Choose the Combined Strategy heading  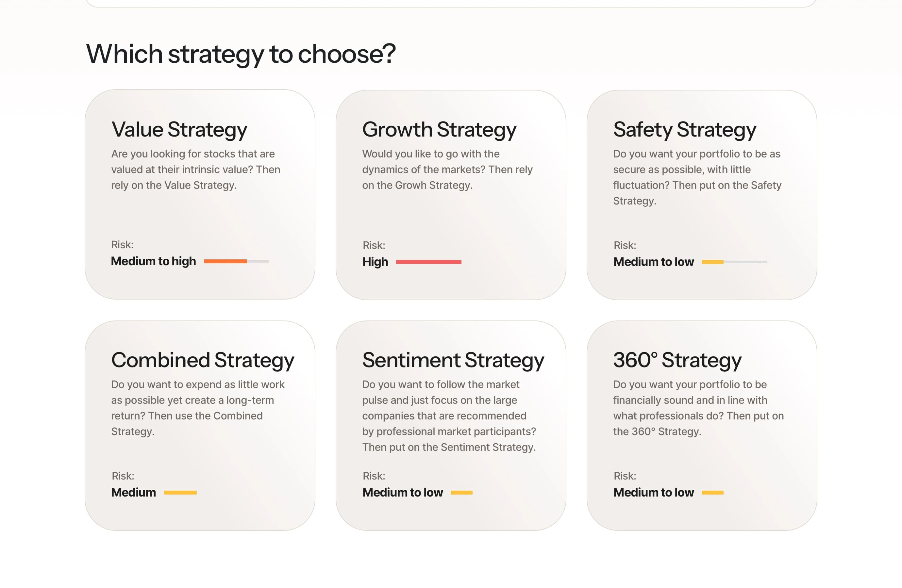click(x=202, y=360)
